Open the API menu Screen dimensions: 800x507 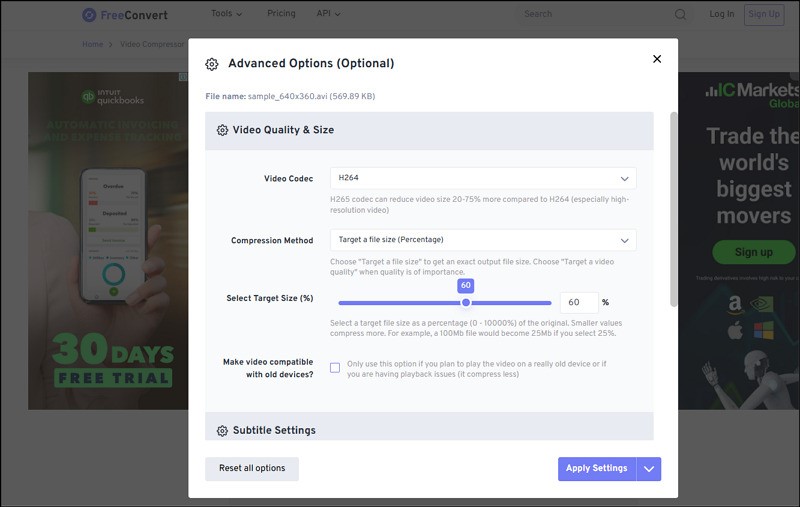tap(328, 14)
